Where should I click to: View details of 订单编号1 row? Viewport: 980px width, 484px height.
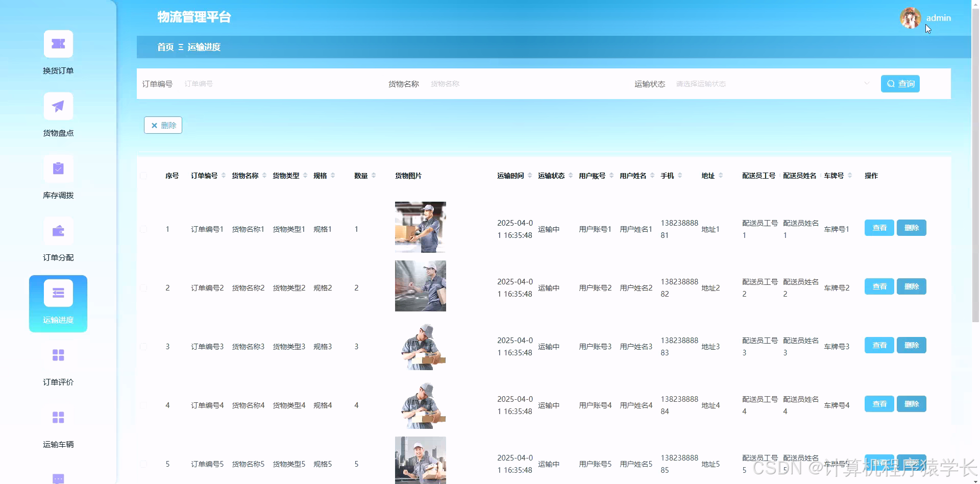pos(879,228)
